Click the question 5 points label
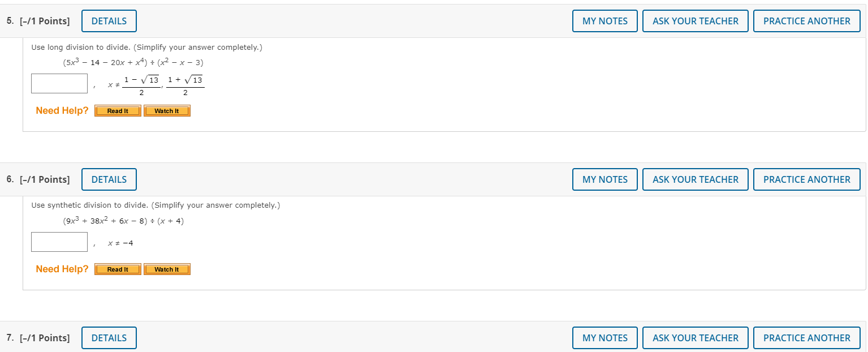Viewport: 868px width, 352px height. pos(38,21)
